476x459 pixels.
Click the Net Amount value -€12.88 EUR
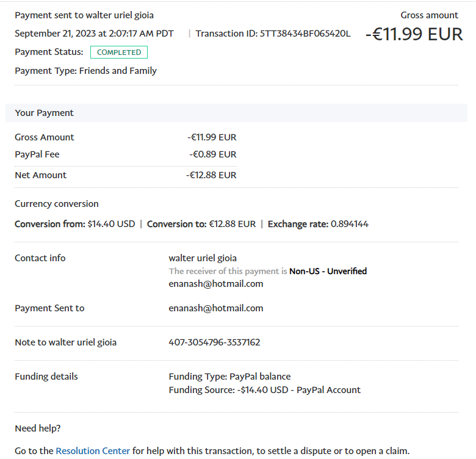click(211, 175)
